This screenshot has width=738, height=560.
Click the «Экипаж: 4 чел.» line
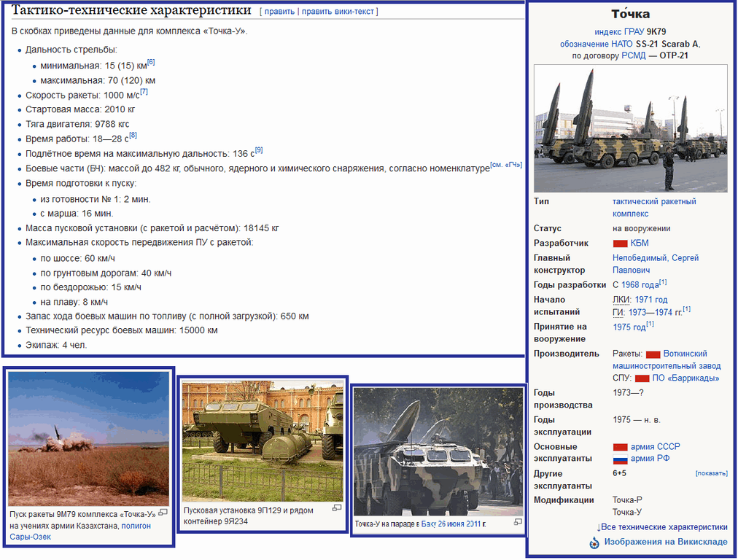(x=56, y=346)
